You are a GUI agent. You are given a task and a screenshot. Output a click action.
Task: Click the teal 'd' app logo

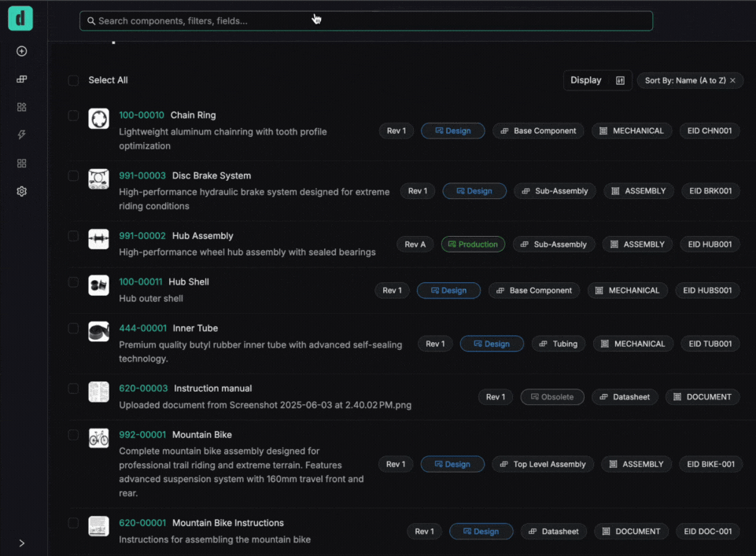point(20,18)
